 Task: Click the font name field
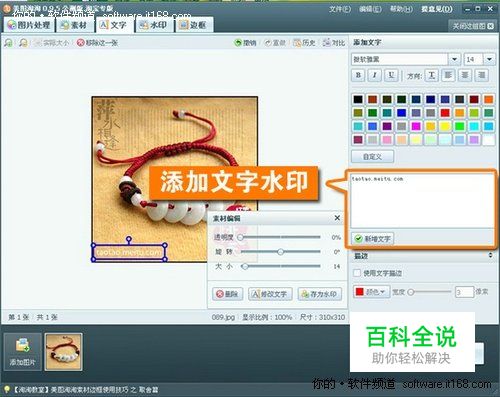click(400, 59)
